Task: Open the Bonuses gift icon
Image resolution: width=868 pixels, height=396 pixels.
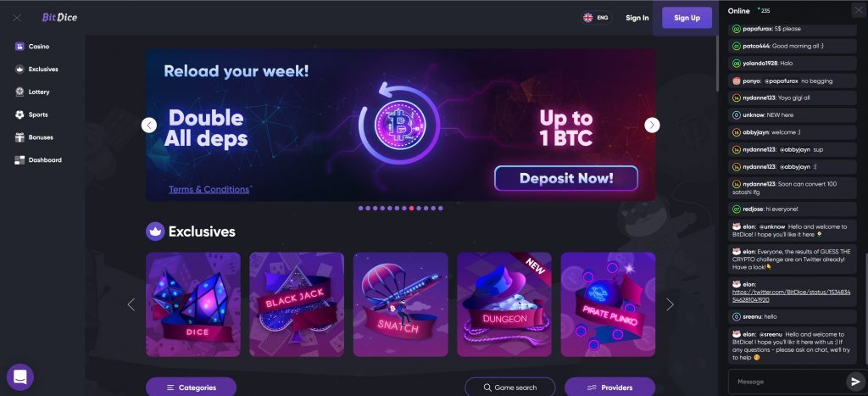Action: point(19,137)
